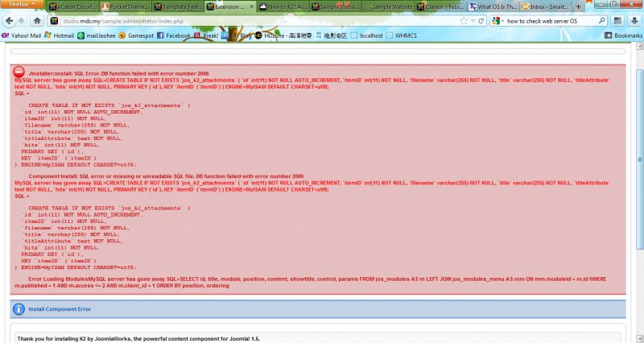Switch to the Template Feat... tab
Image resolution: width=644 pixels, height=343 pixels.
coord(178,6)
